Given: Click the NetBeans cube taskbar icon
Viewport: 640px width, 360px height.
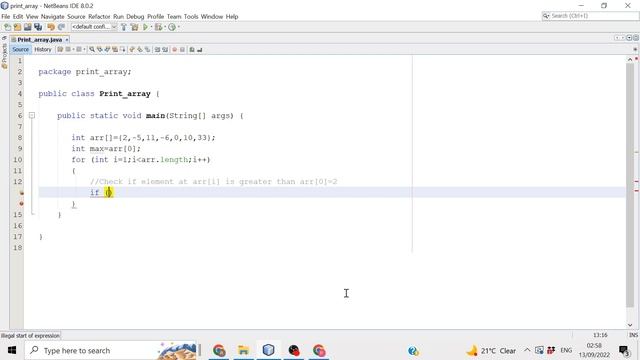Looking at the screenshot, I should click(268, 350).
